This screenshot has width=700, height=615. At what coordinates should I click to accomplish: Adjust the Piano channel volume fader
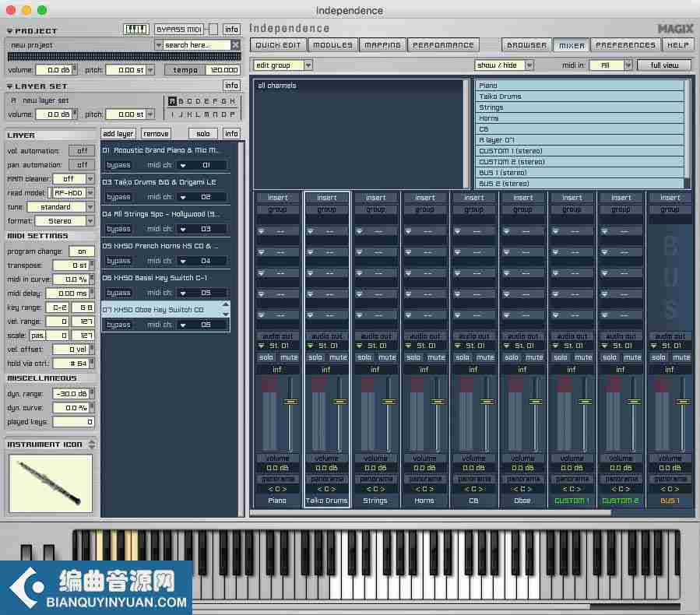[x=290, y=402]
